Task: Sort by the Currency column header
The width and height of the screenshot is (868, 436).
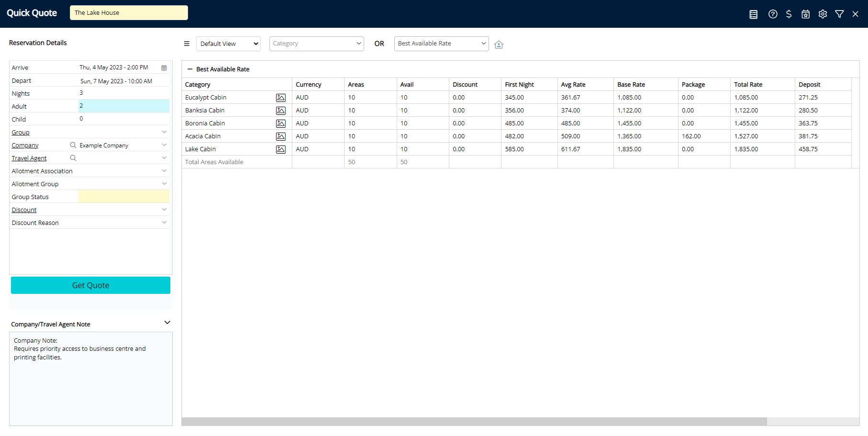Action: (308, 85)
